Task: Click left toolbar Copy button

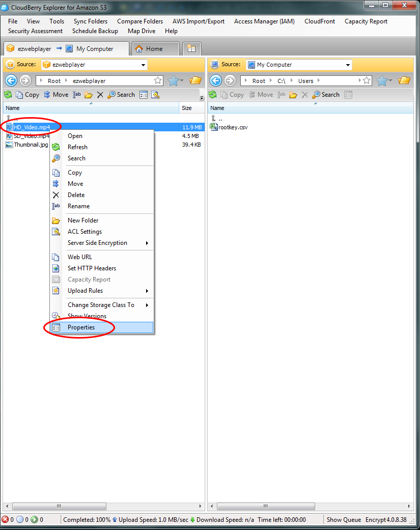Action: pyautogui.click(x=27, y=95)
